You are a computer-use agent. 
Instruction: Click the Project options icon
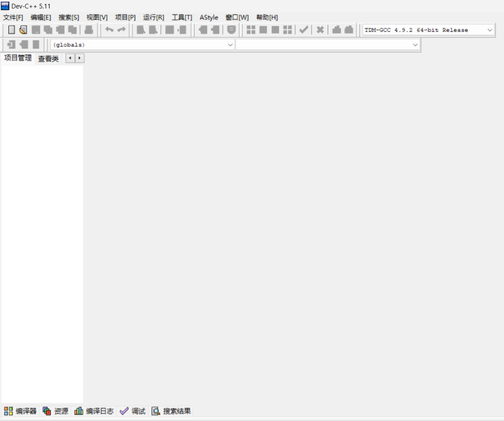[x=231, y=30]
